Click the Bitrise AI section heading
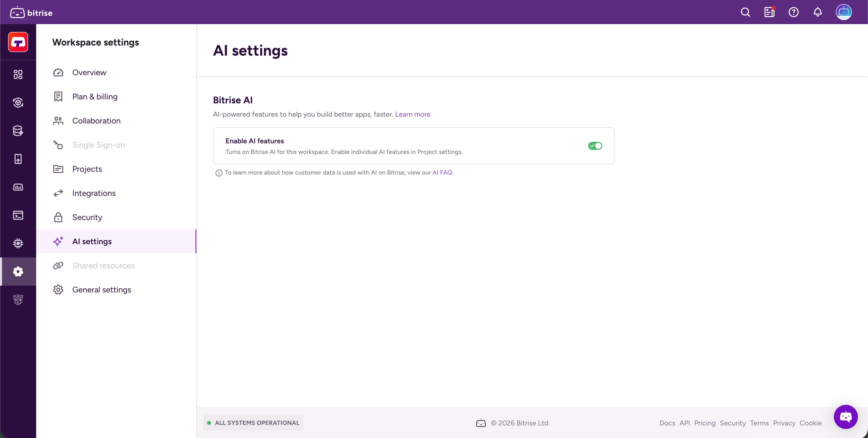 click(x=233, y=100)
